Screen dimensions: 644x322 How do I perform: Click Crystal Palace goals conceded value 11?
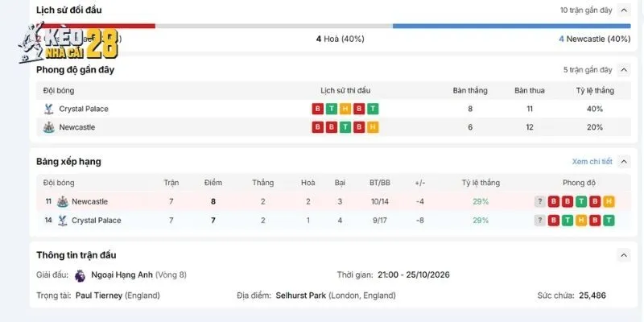point(530,109)
